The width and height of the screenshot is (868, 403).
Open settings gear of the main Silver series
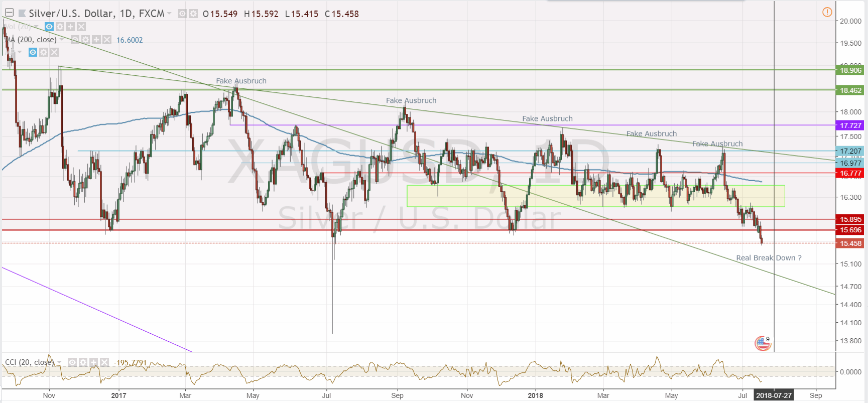[x=193, y=14]
